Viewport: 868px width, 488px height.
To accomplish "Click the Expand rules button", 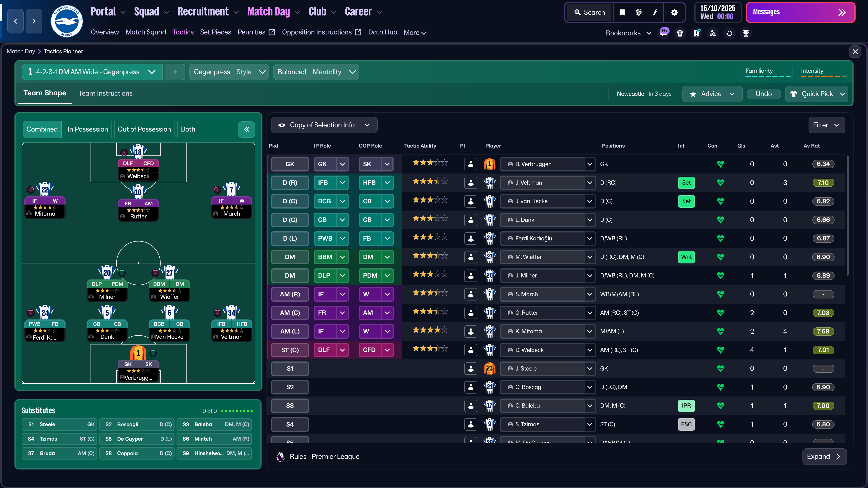I will 824,456.
